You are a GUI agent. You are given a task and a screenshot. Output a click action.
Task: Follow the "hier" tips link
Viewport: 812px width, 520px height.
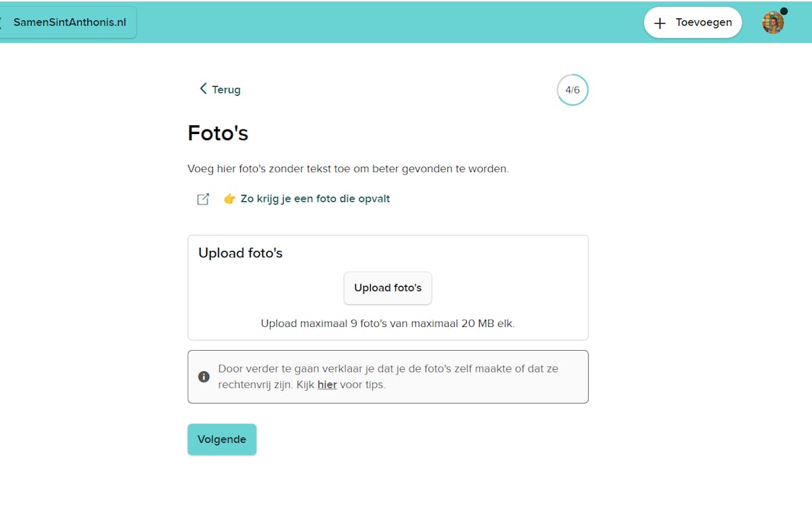327,385
